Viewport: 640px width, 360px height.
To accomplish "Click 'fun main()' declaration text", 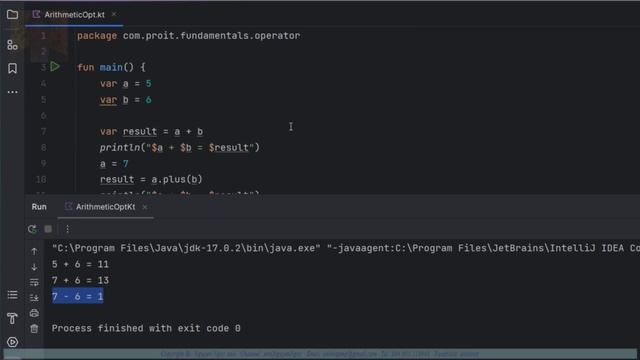I will point(111,67).
